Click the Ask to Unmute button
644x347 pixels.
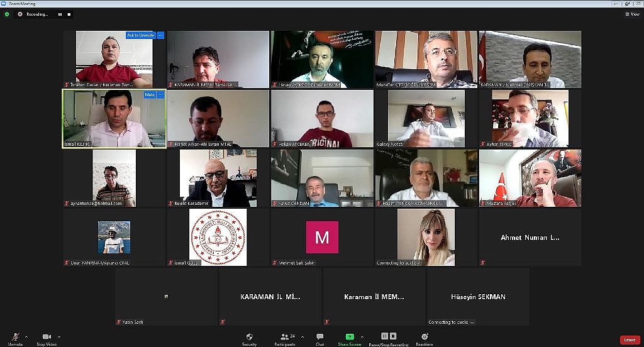click(x=140, y=35)
